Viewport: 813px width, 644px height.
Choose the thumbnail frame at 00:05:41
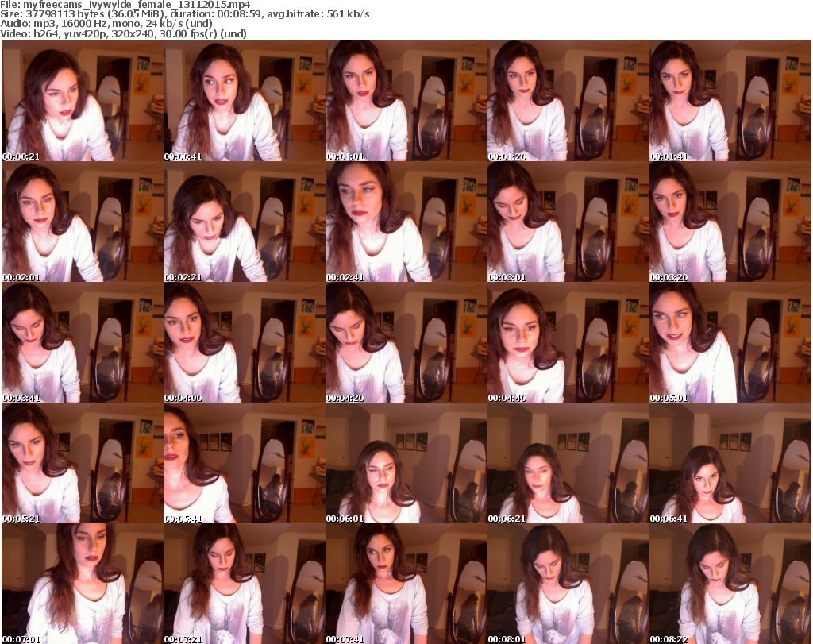pos(245,464)
